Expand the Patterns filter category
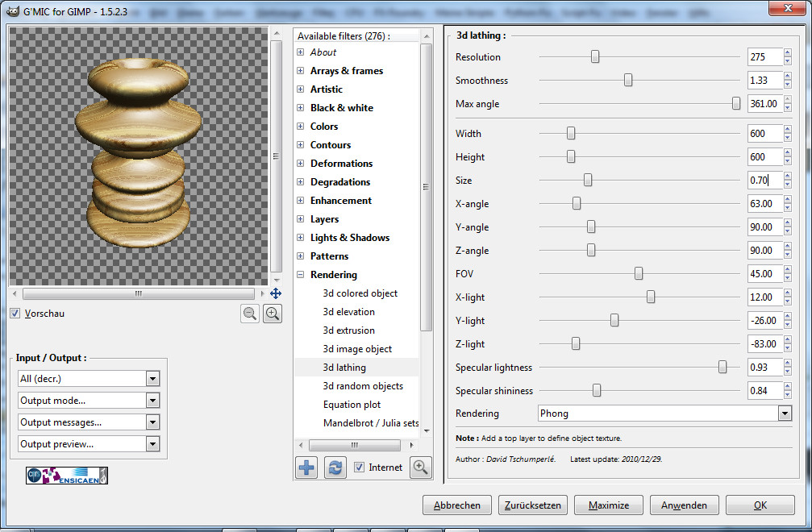Screen dimensions: 812x532 pos(300,256)
